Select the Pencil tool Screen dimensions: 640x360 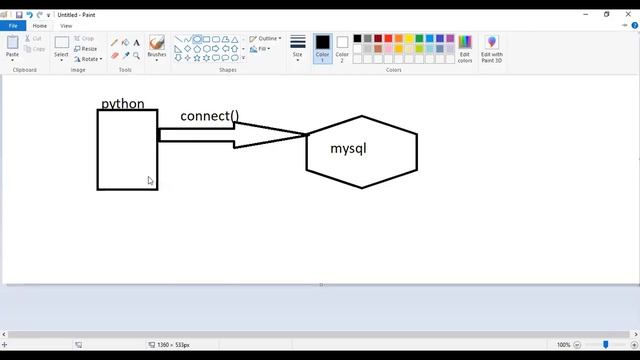tap(114, 42)
